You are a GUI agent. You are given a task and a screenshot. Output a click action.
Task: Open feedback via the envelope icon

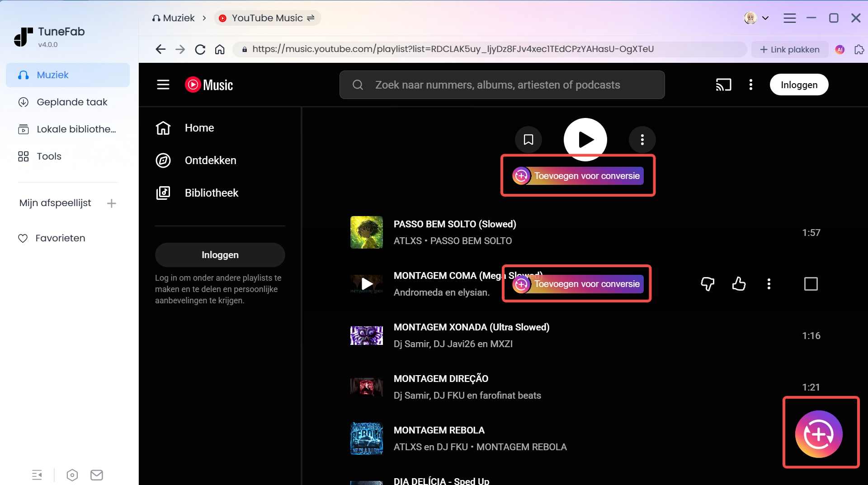[96, 475]
